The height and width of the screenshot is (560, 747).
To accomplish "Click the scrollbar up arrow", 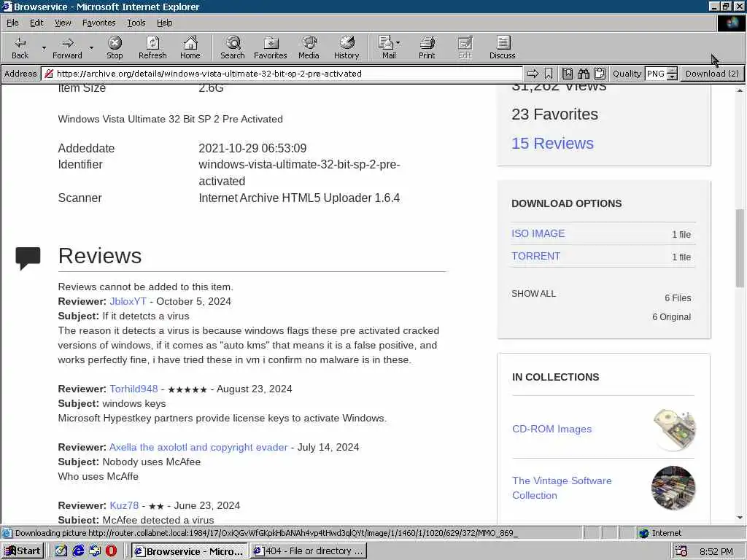I will (740, 90).
